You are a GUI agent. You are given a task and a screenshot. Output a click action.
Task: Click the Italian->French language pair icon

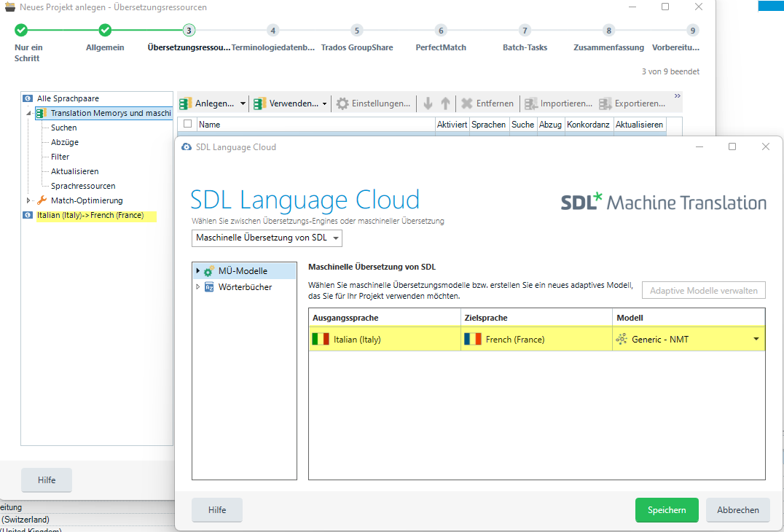(x=28, y=215)
